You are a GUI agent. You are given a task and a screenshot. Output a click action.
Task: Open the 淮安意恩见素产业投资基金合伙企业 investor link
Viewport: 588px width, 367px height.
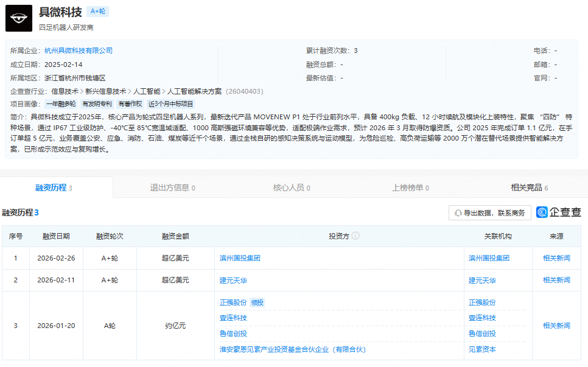(x=292, y=349)
